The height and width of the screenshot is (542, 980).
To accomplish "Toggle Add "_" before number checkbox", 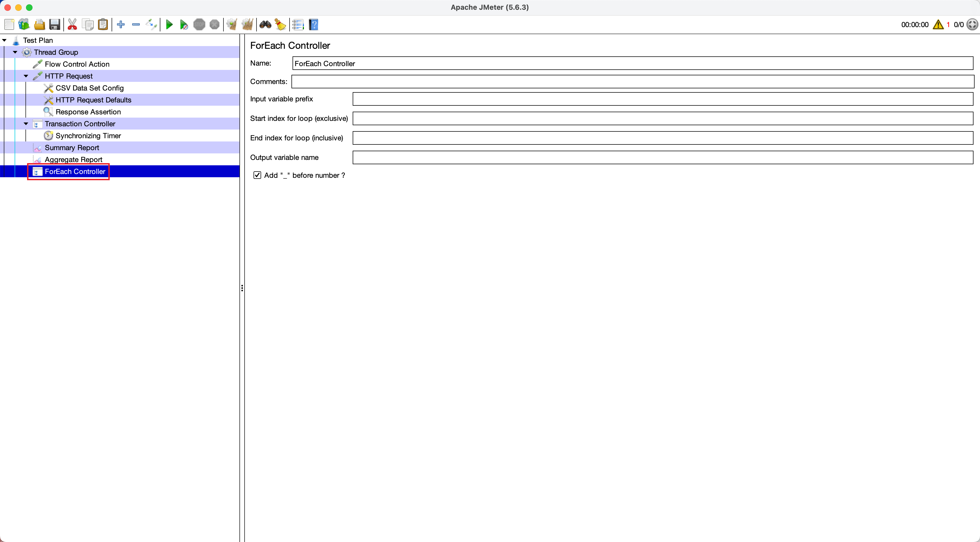I will click(x=257, y=175).
